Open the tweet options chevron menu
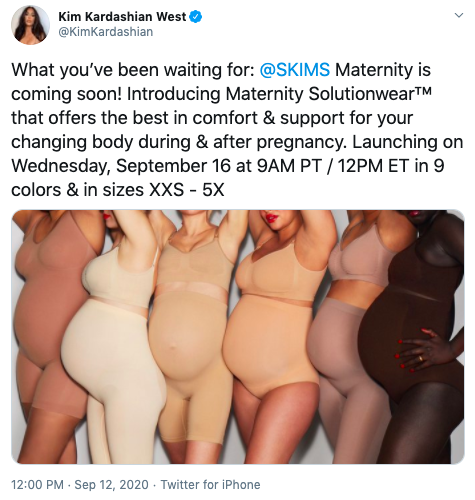This screenshot has height=500, width=475. click(459, 15)
